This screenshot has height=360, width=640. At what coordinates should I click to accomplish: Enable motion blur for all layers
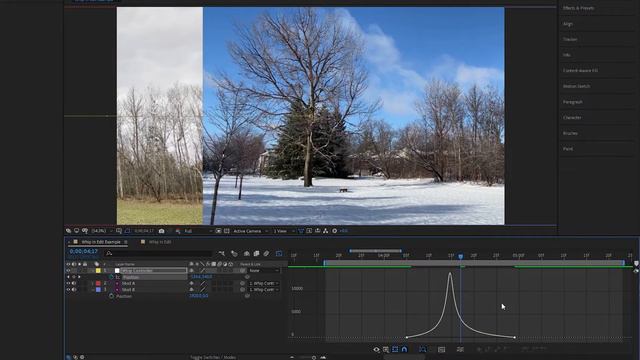pos(266,253)
